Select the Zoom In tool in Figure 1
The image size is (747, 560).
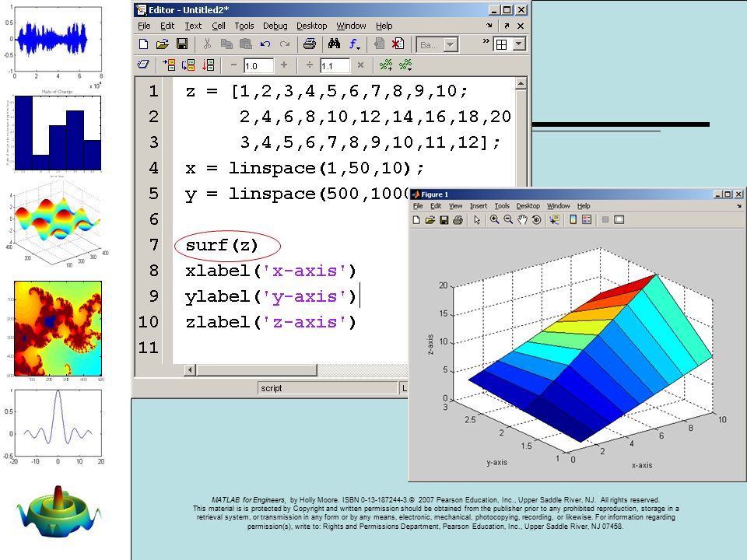(x=495, y=219)
